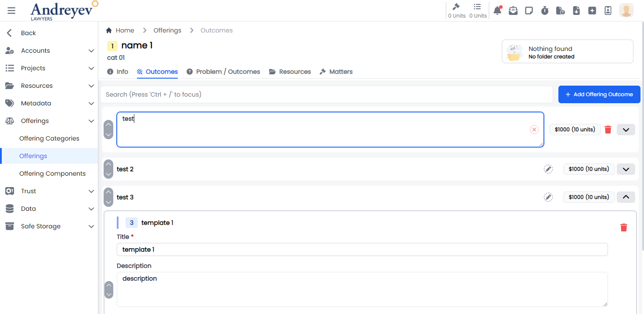Delete the first outcome with the red trash icon
644x314 pixels.
[x=608, y=130]
